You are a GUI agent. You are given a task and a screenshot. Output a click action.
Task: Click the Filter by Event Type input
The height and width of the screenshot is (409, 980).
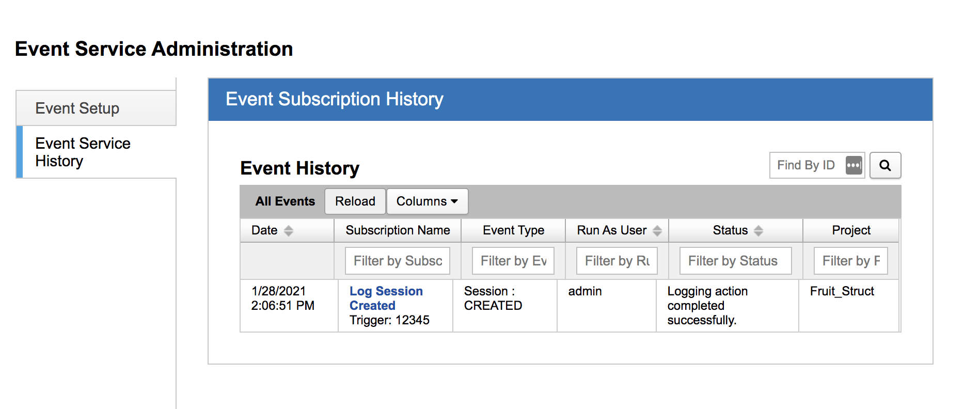click(x=513, y=261)
